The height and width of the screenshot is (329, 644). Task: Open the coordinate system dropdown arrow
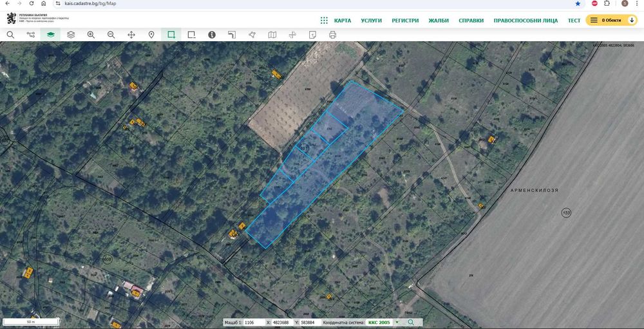pyautogui.click(x=397, y=322)
